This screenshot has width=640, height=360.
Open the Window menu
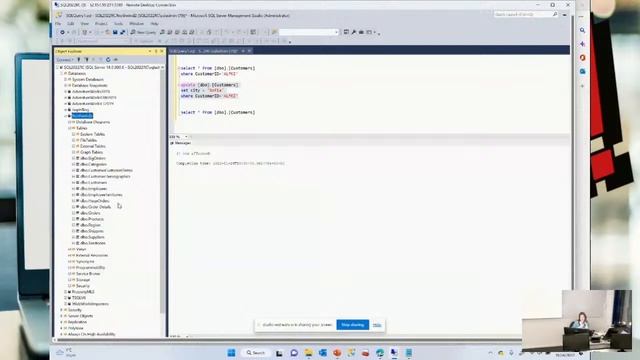click(136, 24)
